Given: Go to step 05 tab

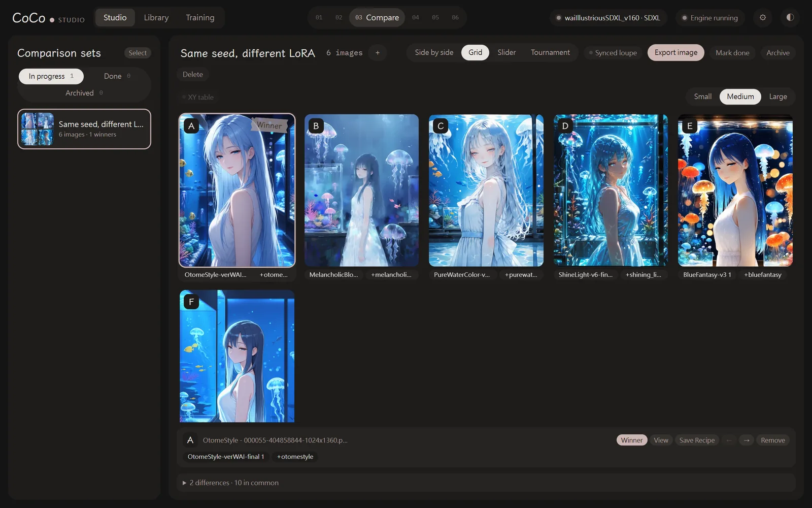Looking at the screenshot, I should tap(435, 17).
